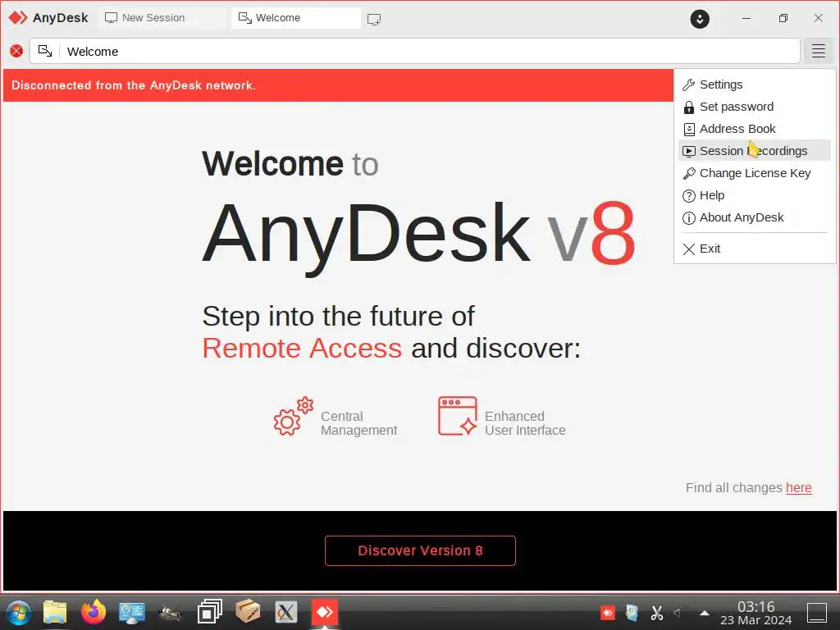Choose Change License Key

[x=755, y=173]
